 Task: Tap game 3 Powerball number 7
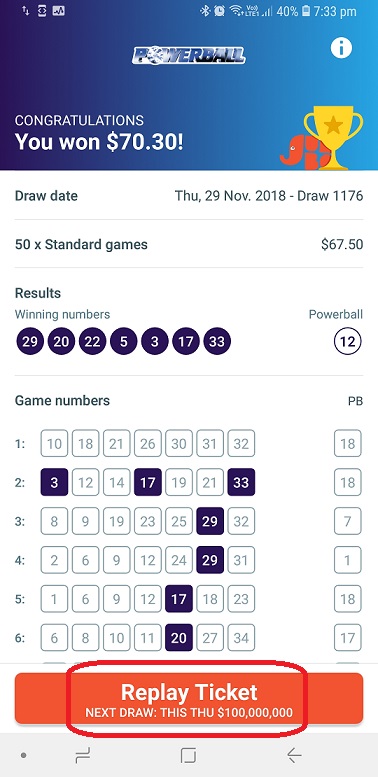[347, 521]
